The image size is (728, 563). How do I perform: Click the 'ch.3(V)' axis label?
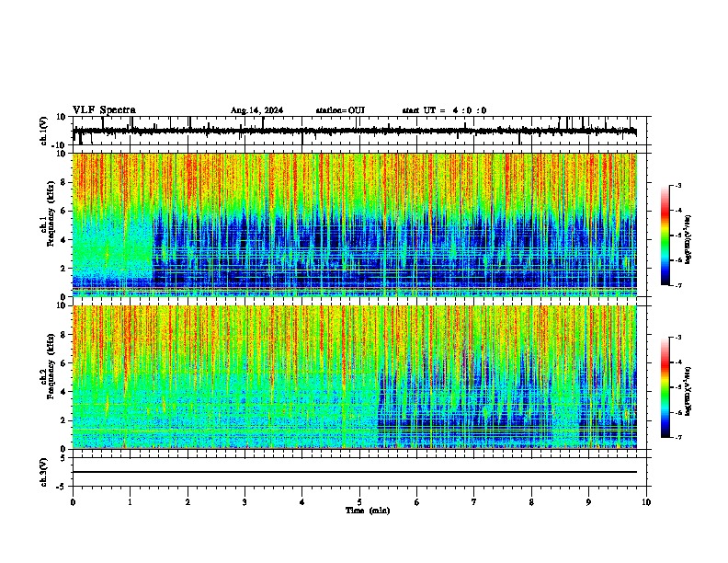tap(44, 472)
